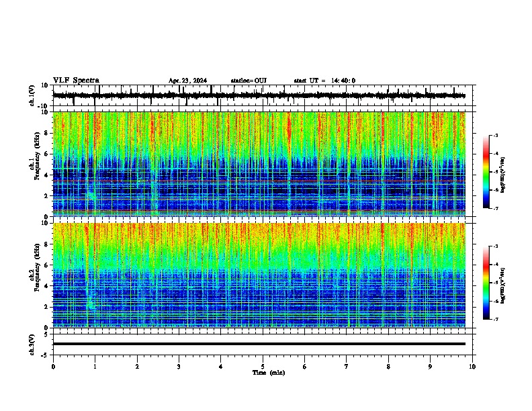Click the ch.1 color scale bar

click(x=486, y=172)
